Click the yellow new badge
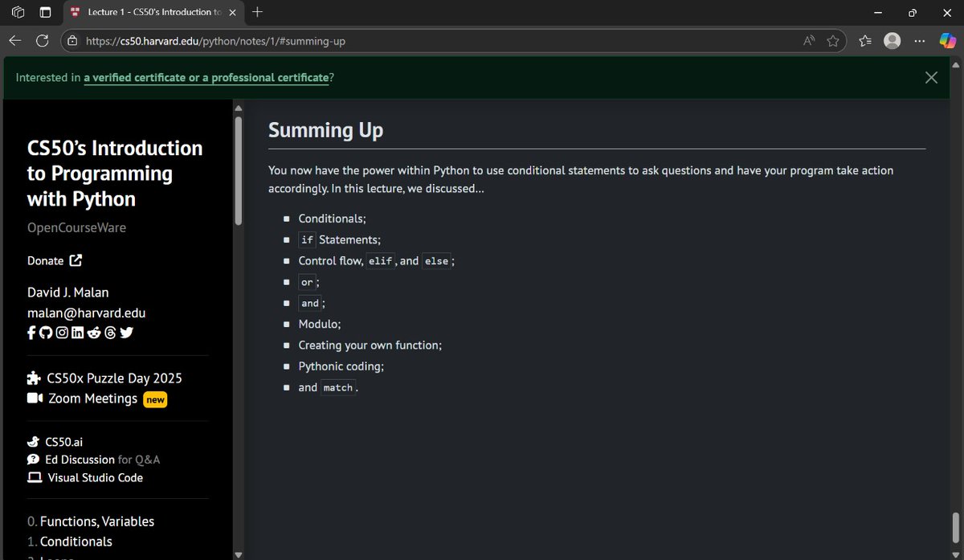Viewport: 964px width, 560px height. coord(155,399)
